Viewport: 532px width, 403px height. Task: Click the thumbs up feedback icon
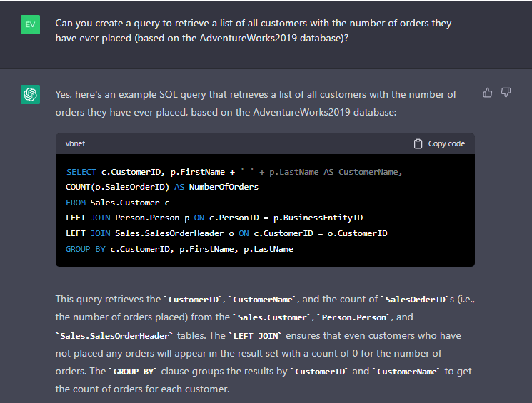(x=488, y=93)
